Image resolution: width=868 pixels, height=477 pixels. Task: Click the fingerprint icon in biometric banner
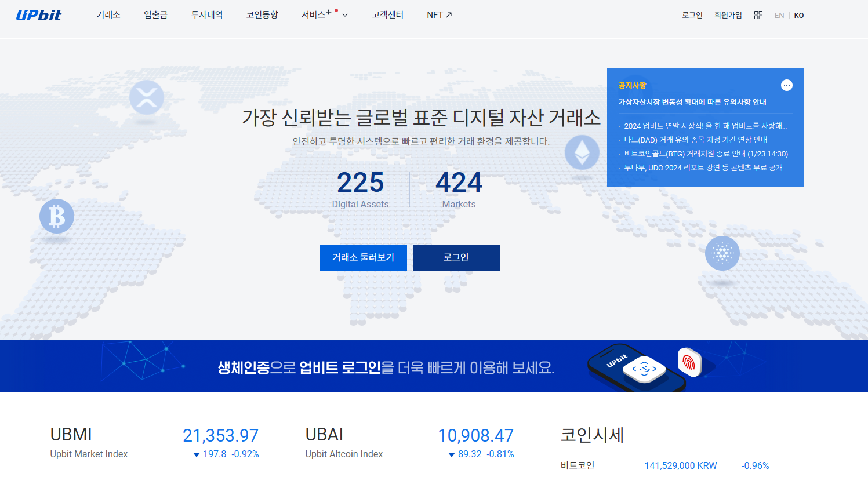click(689, 362)
